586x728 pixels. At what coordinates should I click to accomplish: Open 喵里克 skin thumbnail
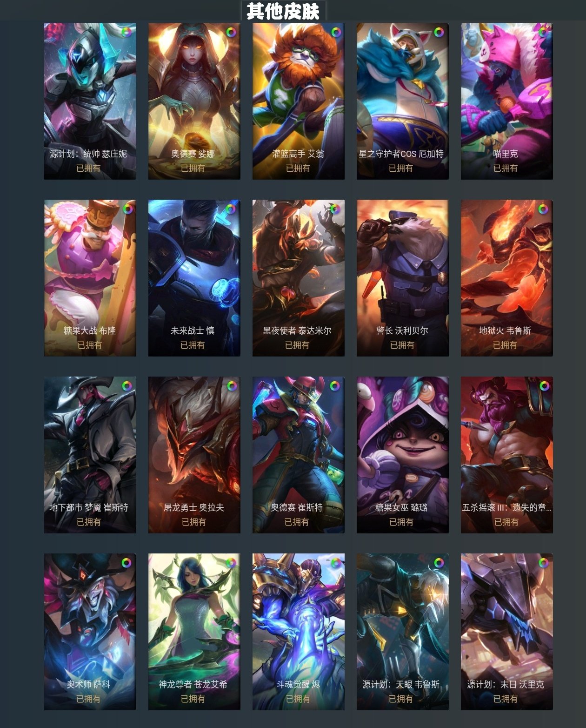tap(507, 101)
